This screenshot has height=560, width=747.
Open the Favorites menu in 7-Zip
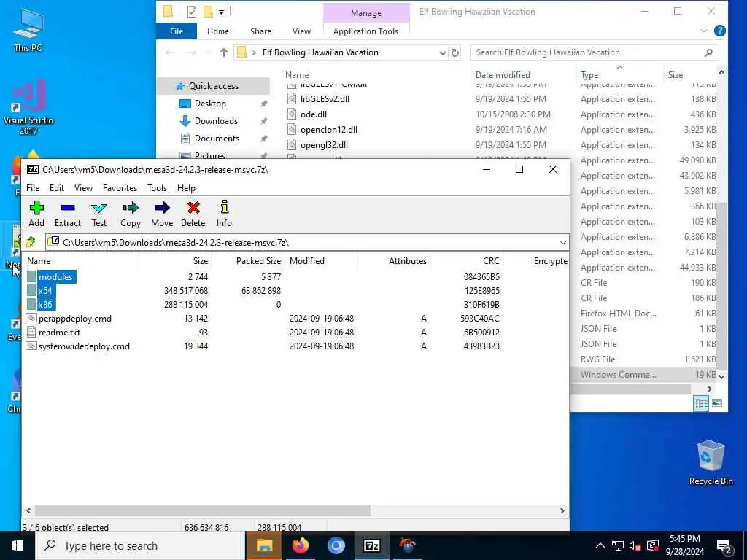(x=120, y=188)
